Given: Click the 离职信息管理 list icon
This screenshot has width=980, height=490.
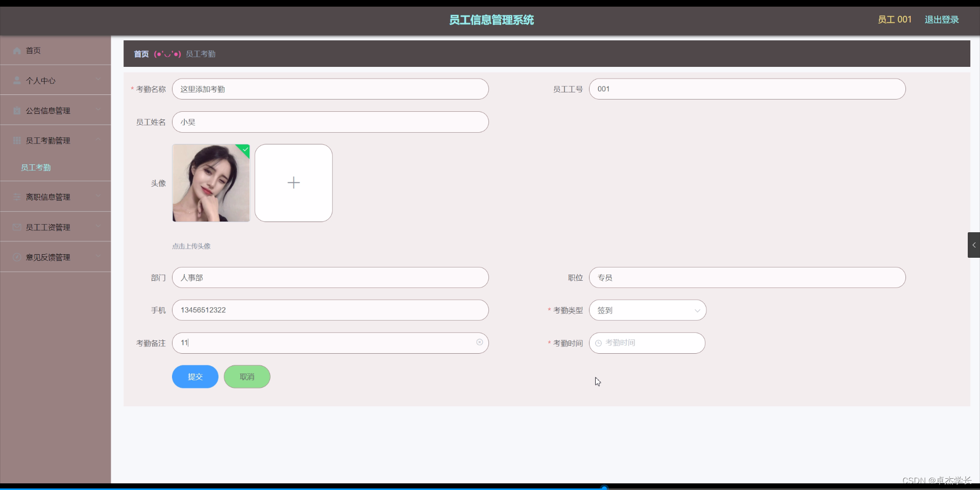Looking at the screenshot, I should click(16, 197).
